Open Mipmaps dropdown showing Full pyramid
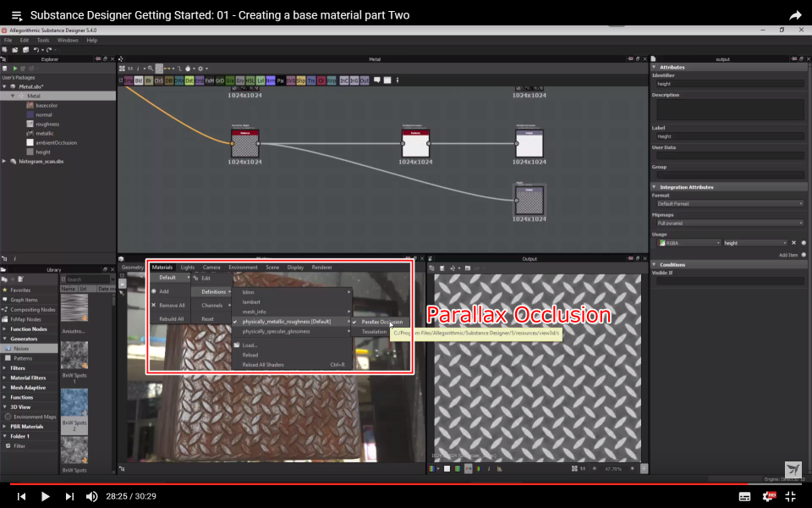Viewport: 812px width, 508px height. (730, 224)
